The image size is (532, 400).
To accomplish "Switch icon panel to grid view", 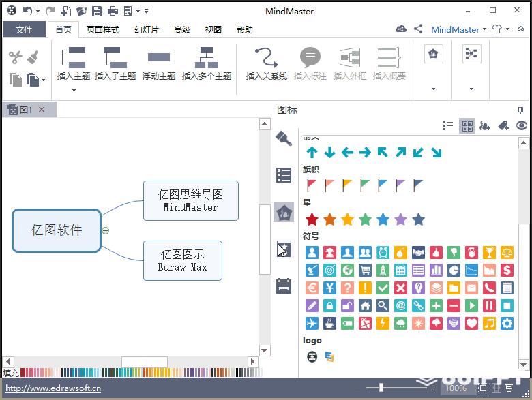I will point(467,126).
